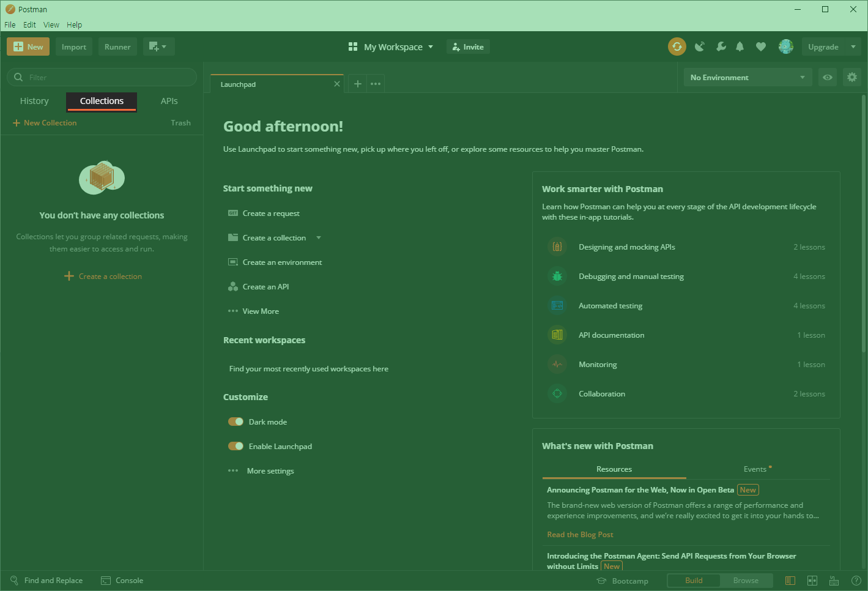Image resolution: width=868 pixels, height=591 pixels.
Task: Toggle the sidebar layout icon
Action: pos(790,581)
